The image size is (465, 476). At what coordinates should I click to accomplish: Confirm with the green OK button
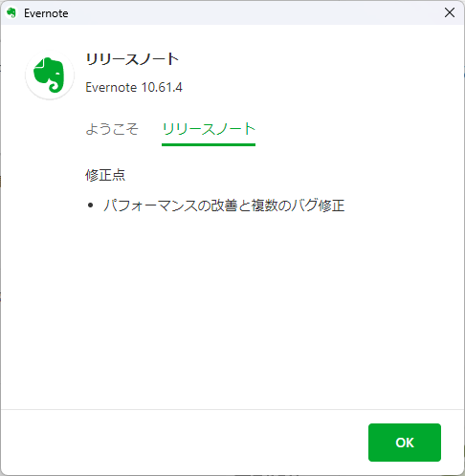[x=405, y=443]
